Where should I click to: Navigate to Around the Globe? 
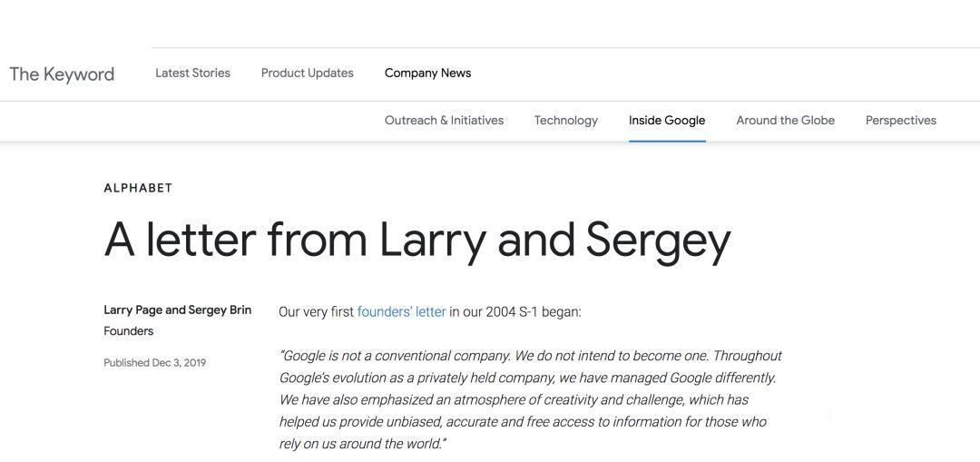[x=785, y=121]
